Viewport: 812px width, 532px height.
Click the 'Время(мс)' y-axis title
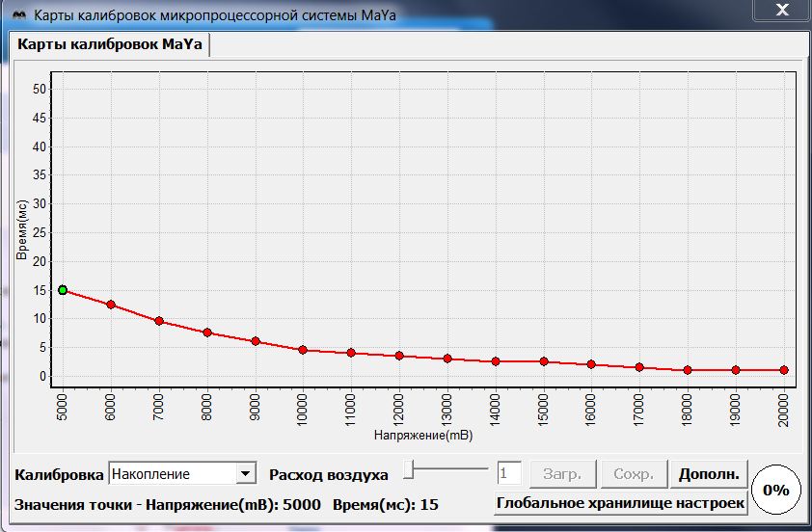pyautogui.click(x=22, y=229)
